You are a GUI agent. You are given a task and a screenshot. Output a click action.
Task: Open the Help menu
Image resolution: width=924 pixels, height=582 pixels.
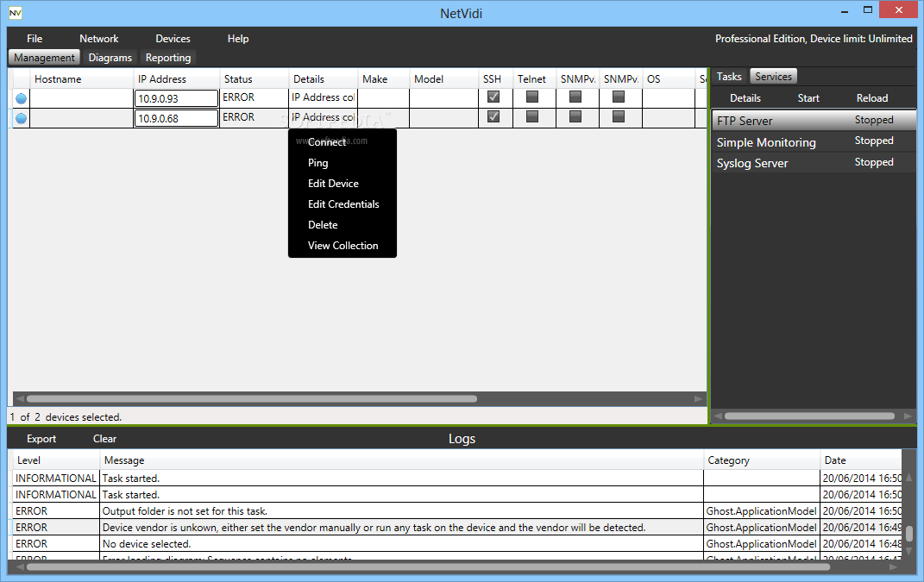238,39
